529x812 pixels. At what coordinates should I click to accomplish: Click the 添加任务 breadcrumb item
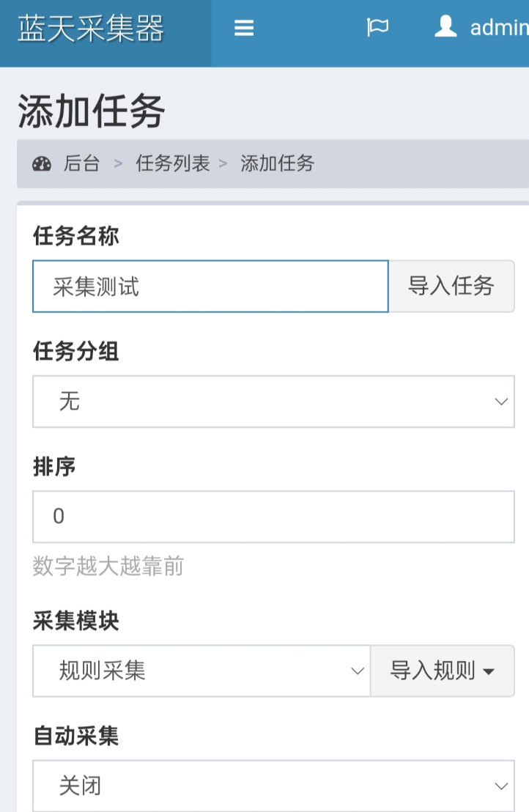click(277, 163)
